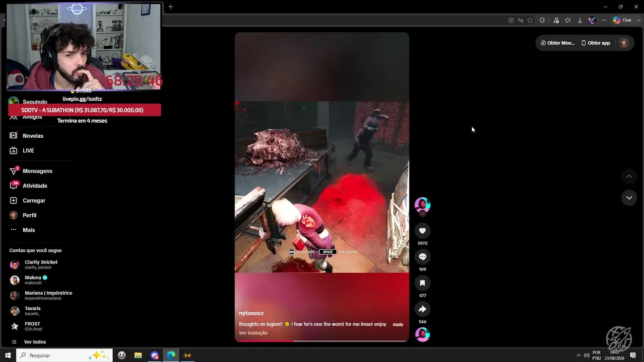Open Microsoft Edge from the taskbar

pyautogui.click(x=171, y=355)
